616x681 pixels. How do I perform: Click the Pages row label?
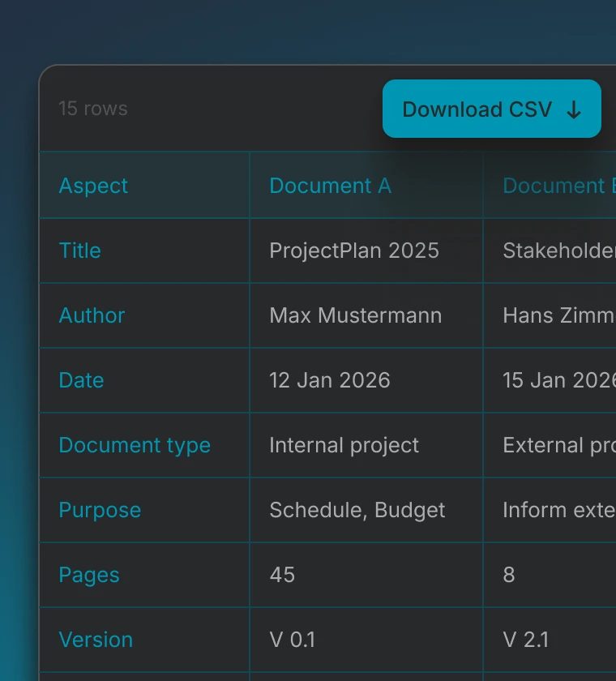pos(89,575)
